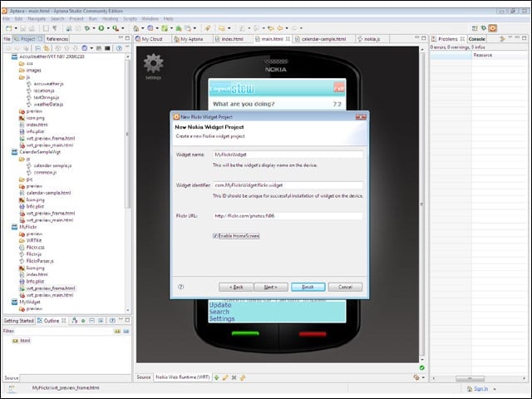The width and height of the screenshot is (532, 399).
Task: Open the Project panel view menu arrow
Action: pos(127,47)
